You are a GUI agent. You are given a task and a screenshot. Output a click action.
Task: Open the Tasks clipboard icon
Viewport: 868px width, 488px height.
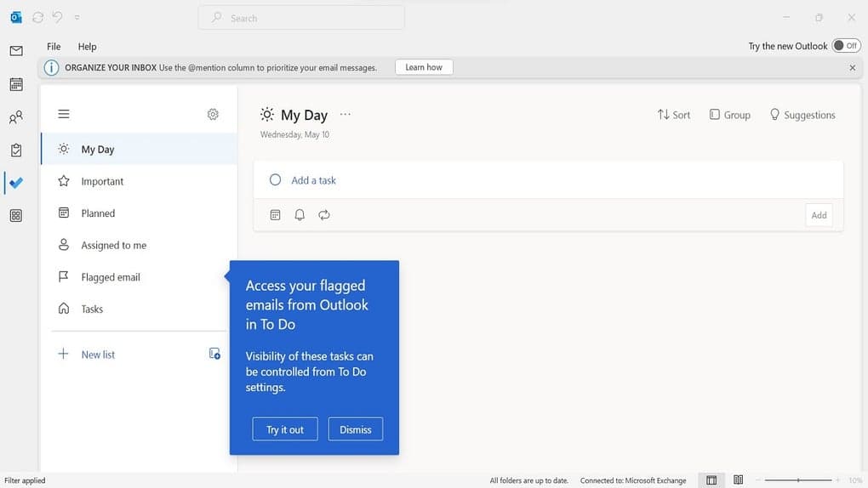point(16,150)
